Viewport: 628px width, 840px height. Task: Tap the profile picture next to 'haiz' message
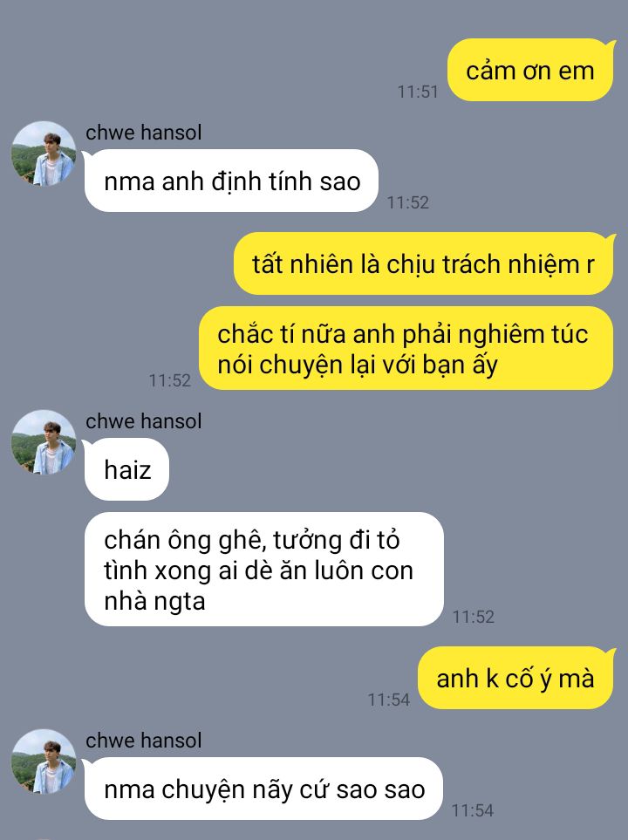(x=44, y=442)
